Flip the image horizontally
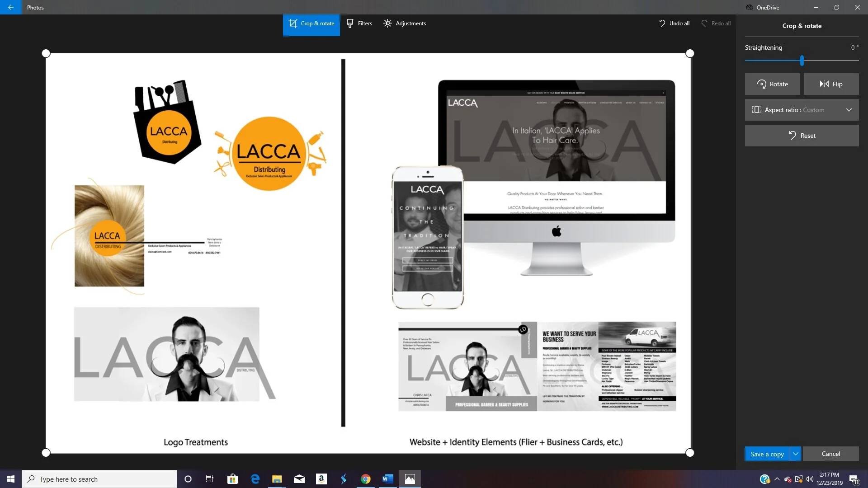868x488 pixels. [x=831, y=84]
